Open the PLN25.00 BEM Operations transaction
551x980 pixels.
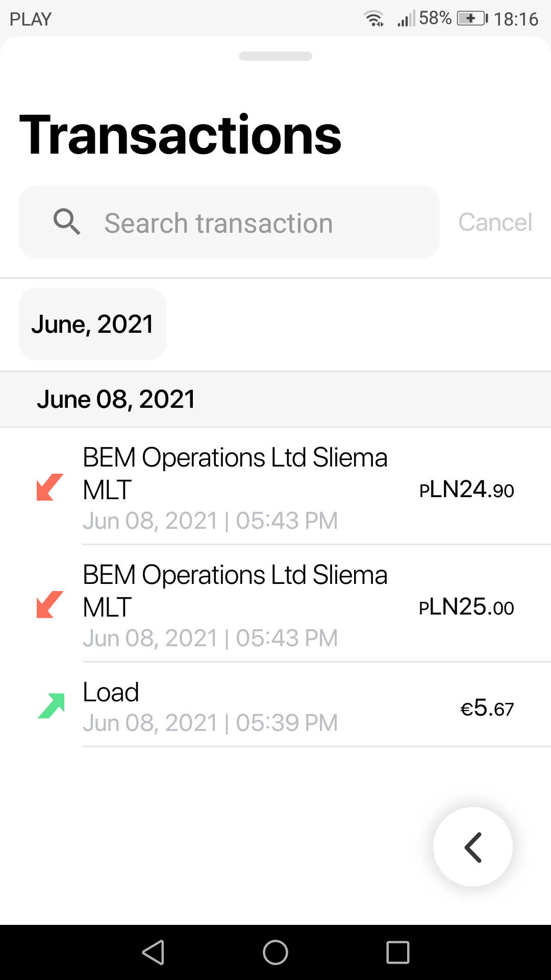click(x=235, y=605)
